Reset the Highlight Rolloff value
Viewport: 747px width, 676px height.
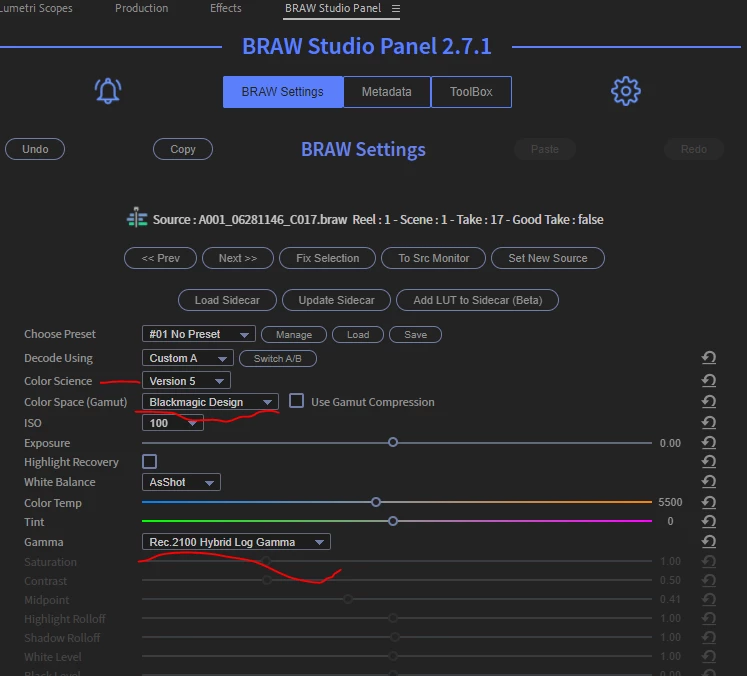[708, 618]
